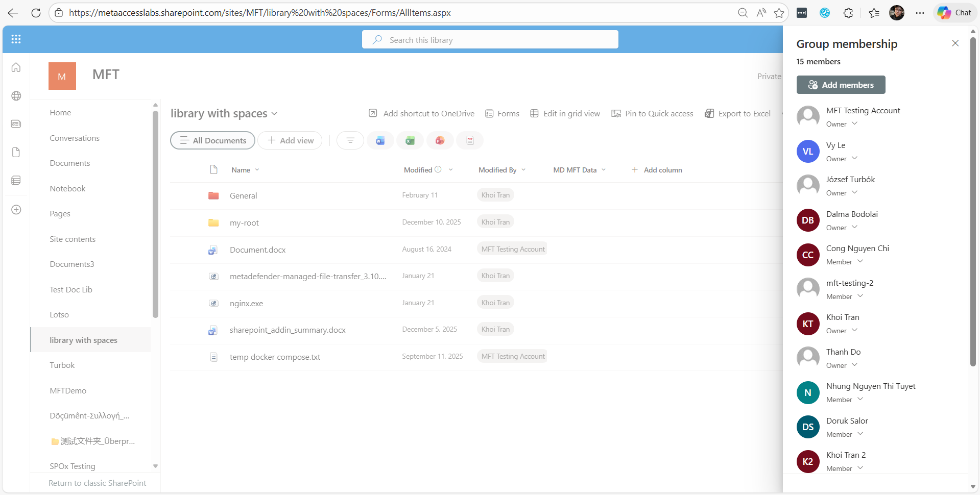Open the app launcher waffle icon

coord(16,39)
